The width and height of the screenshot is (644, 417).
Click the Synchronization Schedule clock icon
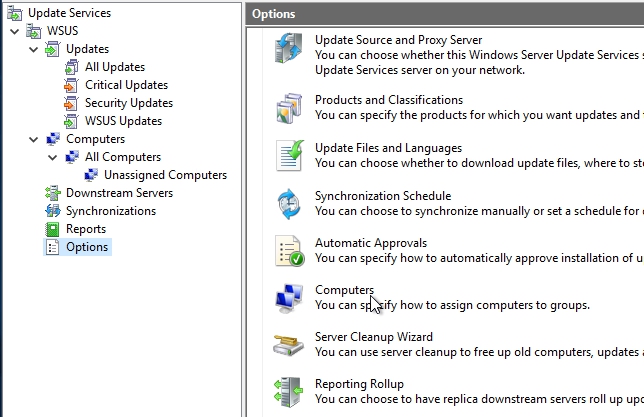289,204
